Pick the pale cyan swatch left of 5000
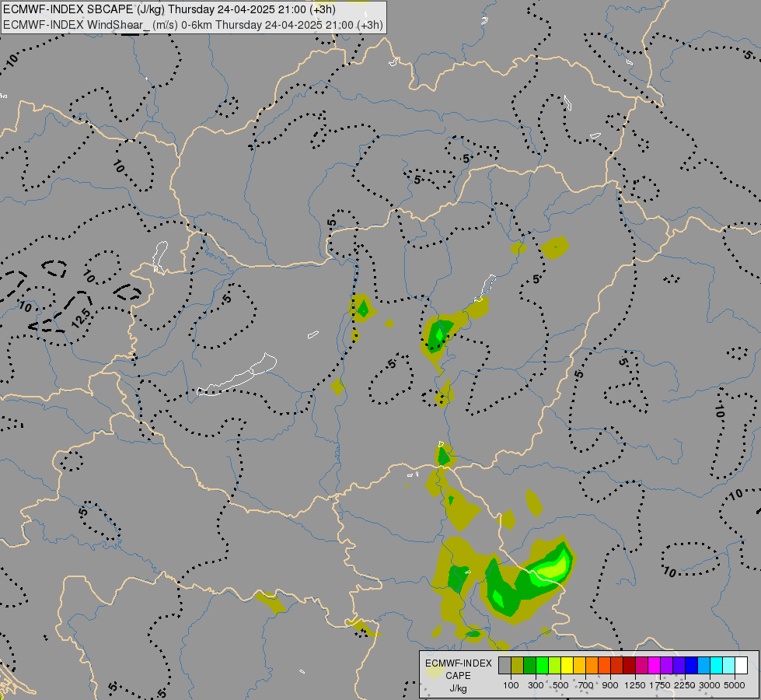The width and height of the screenshot is (761, 700). tap(729, 666)
